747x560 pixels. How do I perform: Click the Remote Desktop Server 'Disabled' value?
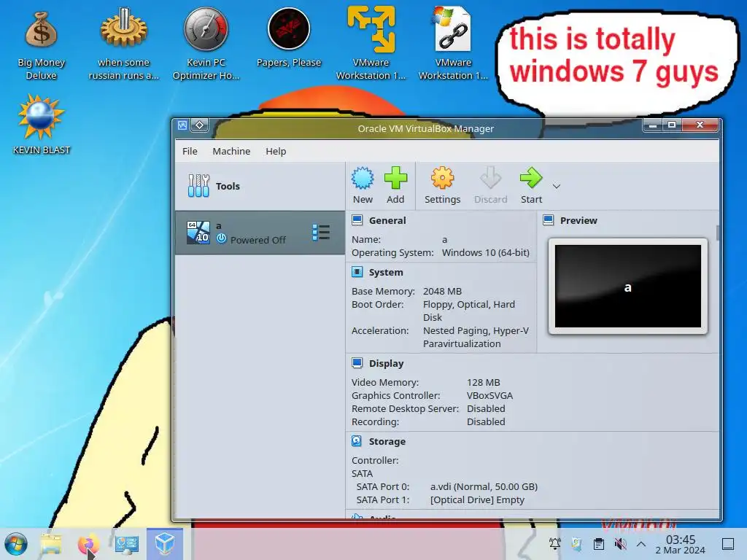(485, 408)
